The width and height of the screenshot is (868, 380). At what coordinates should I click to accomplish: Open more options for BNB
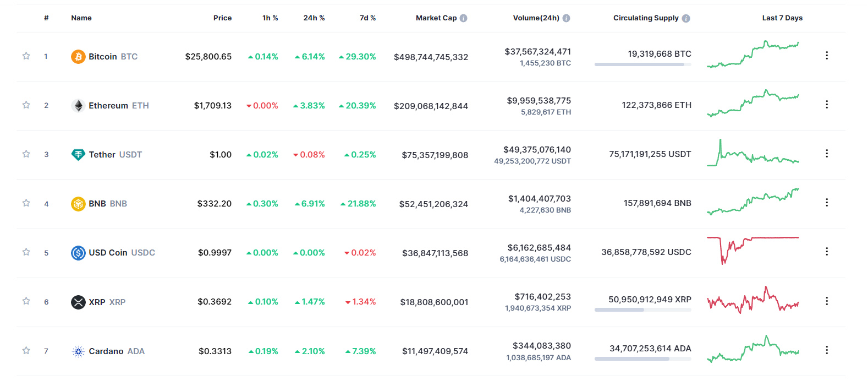(x=827, y=202)
